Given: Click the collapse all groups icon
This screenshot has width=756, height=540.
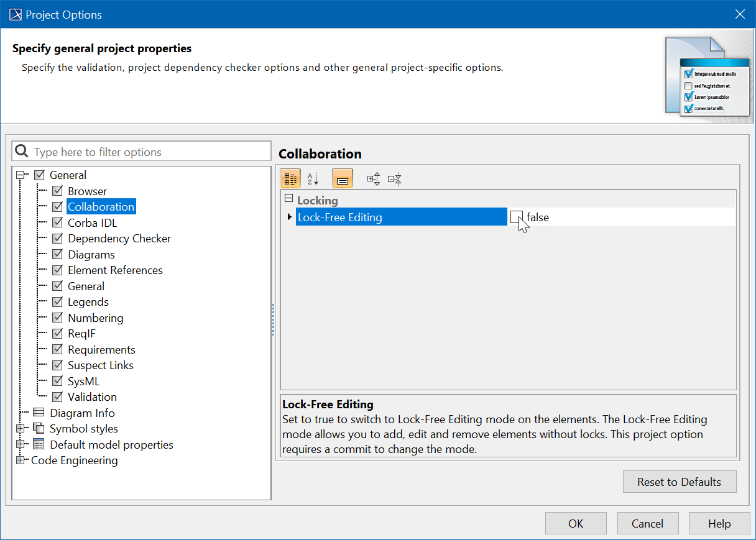Looking at the screenshot, I should pyautogui.click(x=395, y=180).
